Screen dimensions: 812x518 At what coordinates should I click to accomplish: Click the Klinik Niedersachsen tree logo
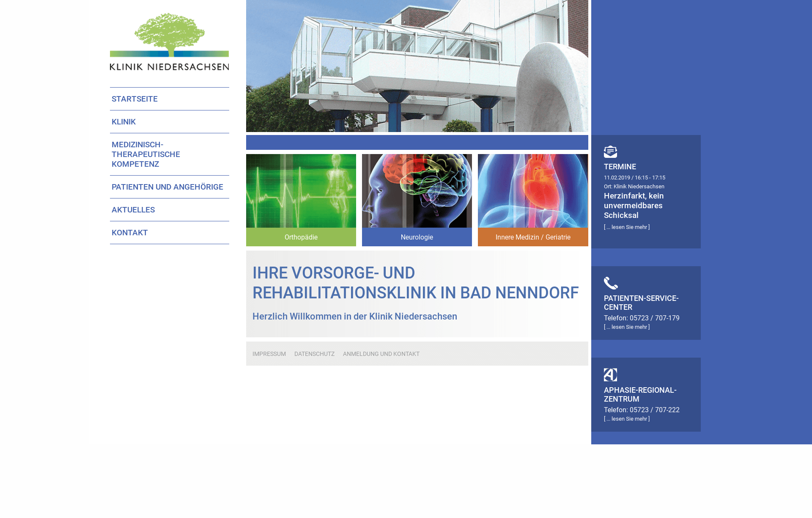pos(169,41)
